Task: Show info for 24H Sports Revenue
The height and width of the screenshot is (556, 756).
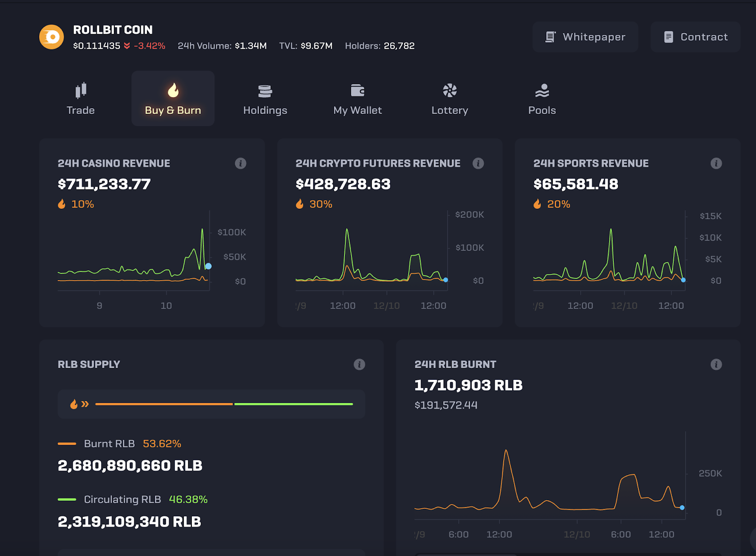Action: tap(716, 163)
